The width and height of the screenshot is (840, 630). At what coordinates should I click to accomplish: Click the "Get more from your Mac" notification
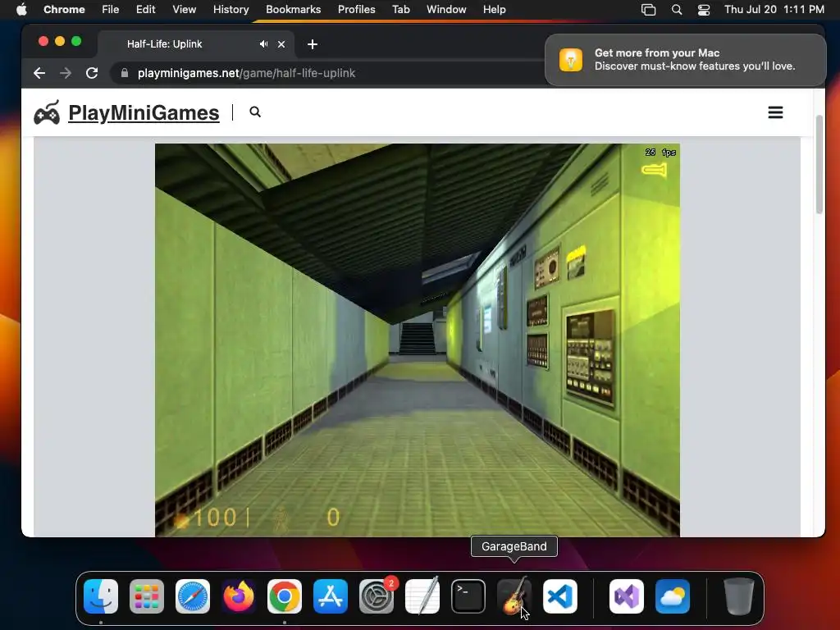point(685,59)
